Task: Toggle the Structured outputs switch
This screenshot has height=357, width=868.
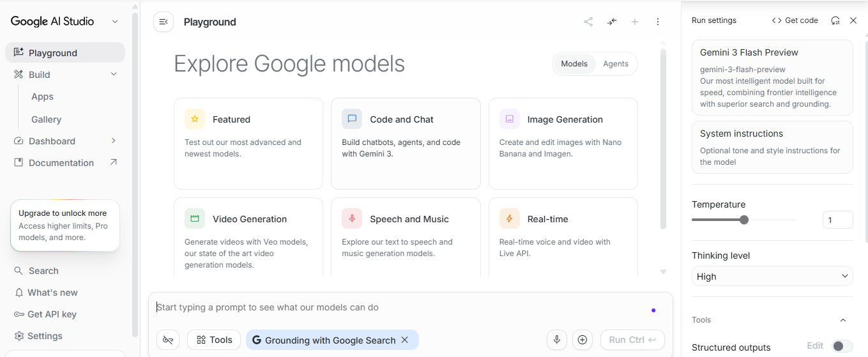Action: pos(842,346)
